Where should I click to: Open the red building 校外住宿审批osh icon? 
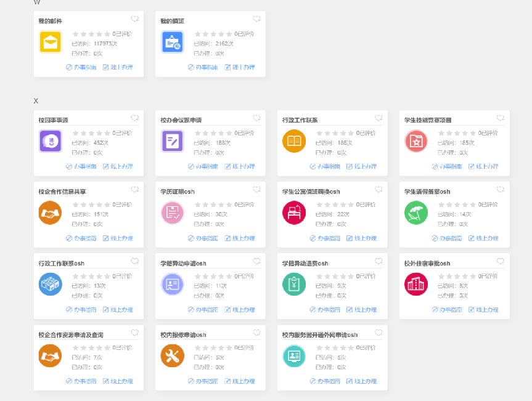[416, 285]
